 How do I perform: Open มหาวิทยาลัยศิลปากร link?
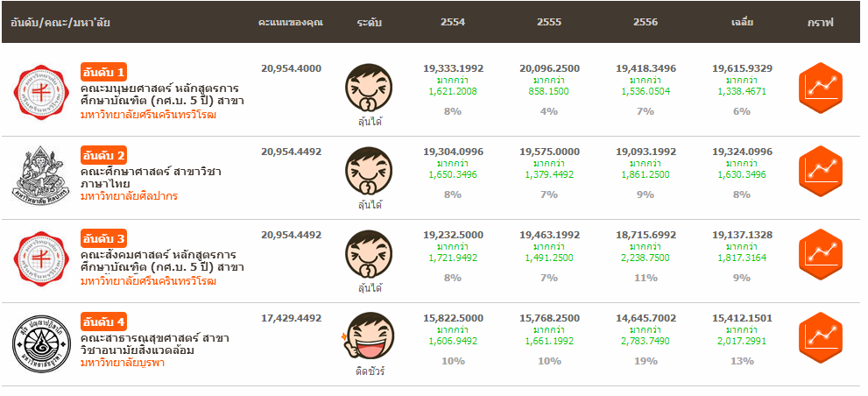pyautogui.click(x=129, y=196)
